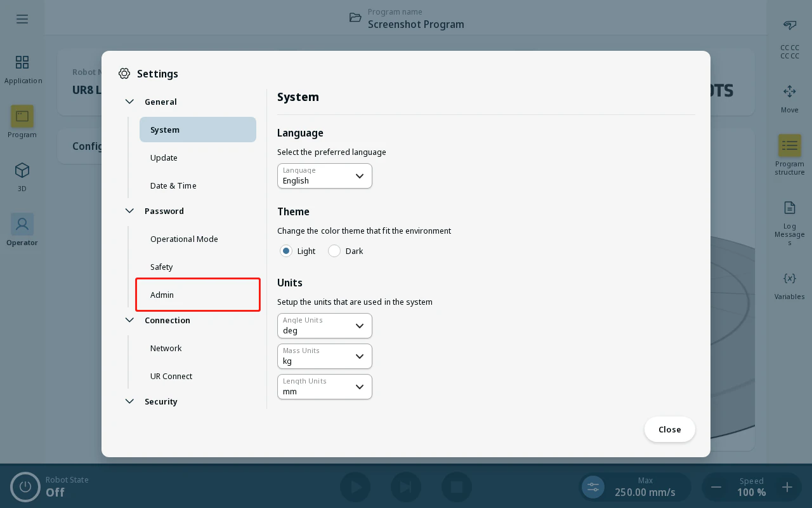Select Network under Connection

click(198, 348)
